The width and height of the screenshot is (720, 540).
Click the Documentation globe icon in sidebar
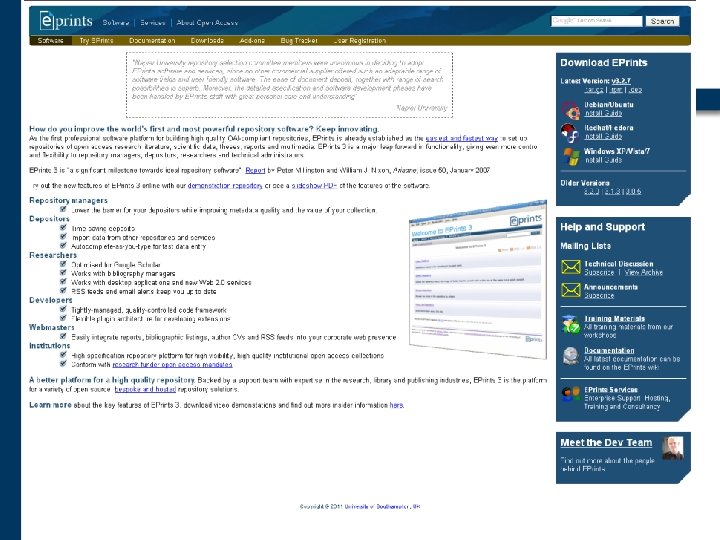pyautogui.click(x=571, y=356)
